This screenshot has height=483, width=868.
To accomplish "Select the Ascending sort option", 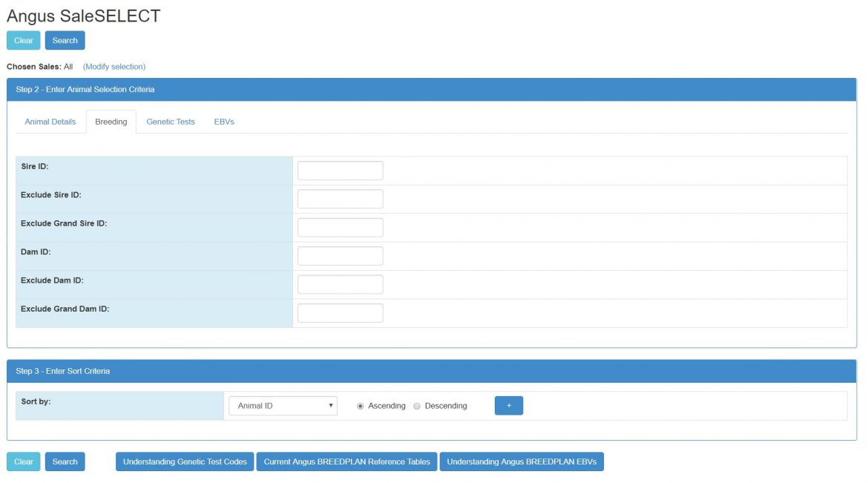I will pyautogui.click(x=361, y=407).
